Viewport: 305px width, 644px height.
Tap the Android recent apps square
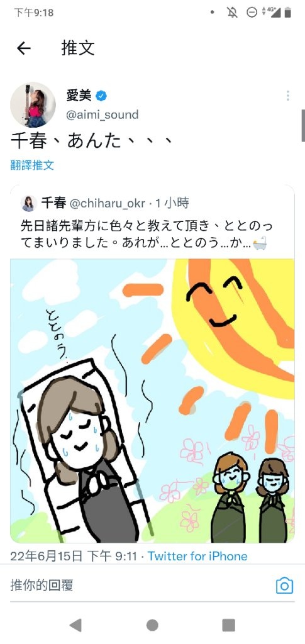(229, 625)
